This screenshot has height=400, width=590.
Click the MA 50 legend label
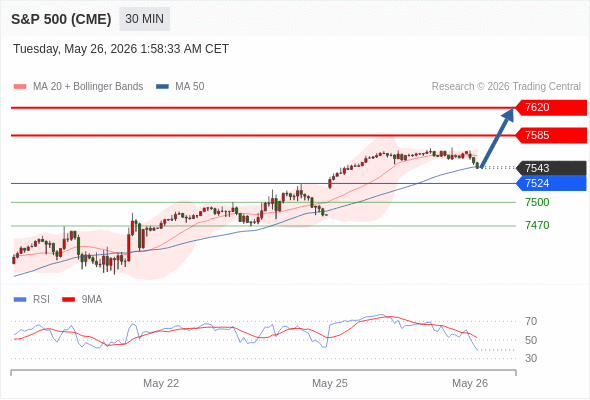tap(190, 87)
